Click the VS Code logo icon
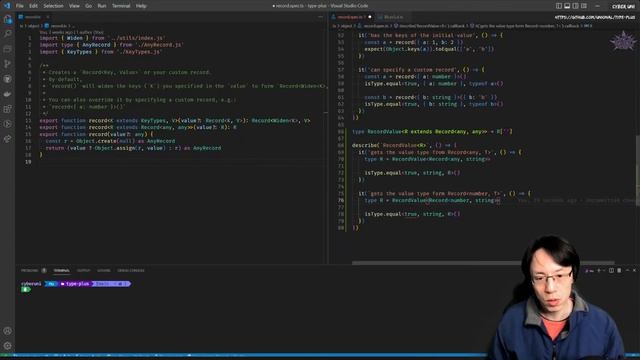Image resolution: width=640 pixels, height=360 pixels. 7,6
